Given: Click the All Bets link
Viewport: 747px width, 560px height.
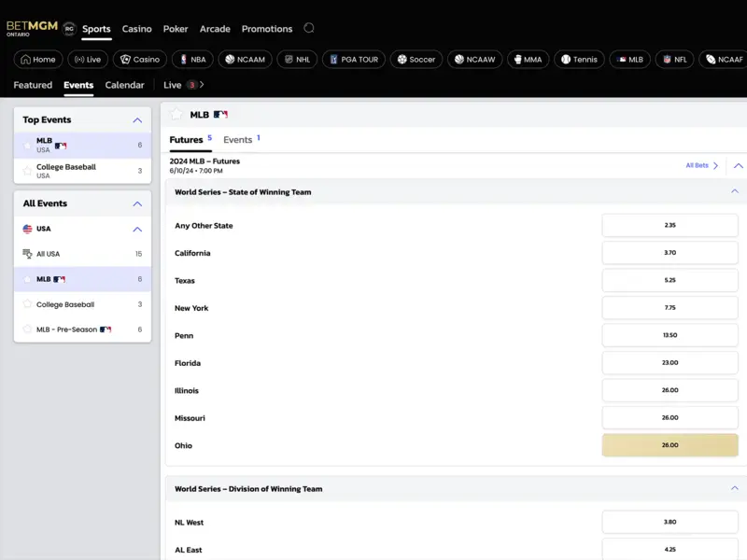Looking at the screenshot, I should pos(701,165).
